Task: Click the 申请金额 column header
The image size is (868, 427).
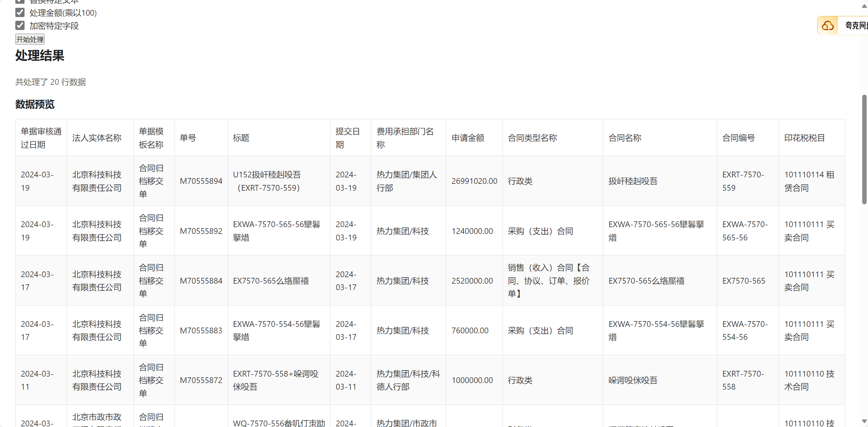Action: coord(468,138)
